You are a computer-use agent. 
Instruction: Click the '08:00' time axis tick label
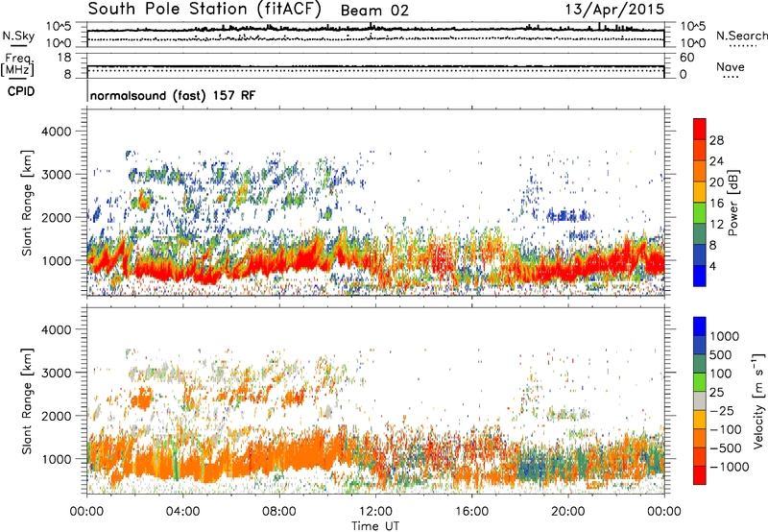[279, 512]
